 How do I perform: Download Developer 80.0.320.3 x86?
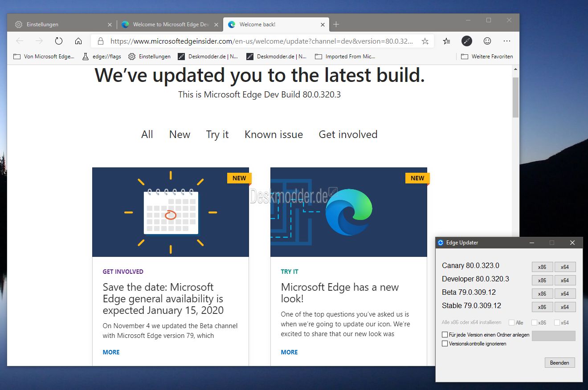(542, 280)
